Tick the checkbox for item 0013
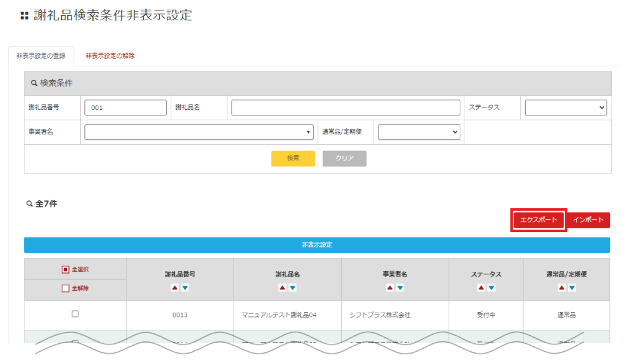This screenshot has height=364, width=626. [x=75, y=314]
